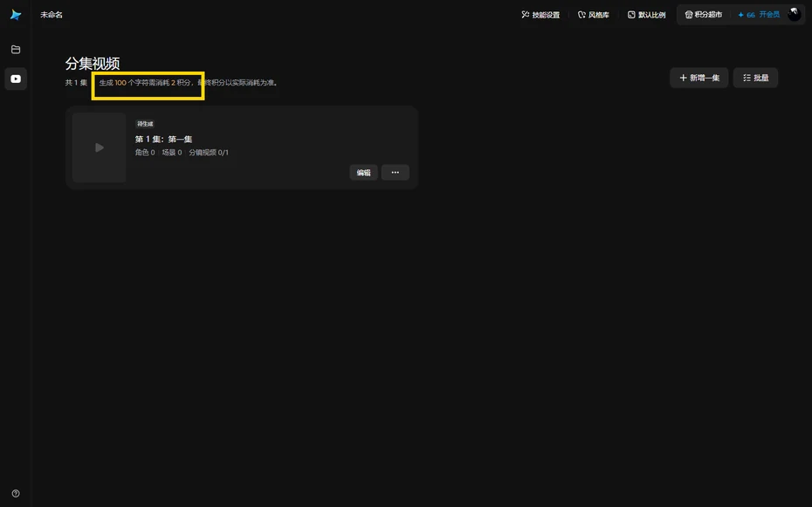Click the 角色 0 label
Image resolution: width=812 pixels, height=507 pixels.
tap(145, 153)
